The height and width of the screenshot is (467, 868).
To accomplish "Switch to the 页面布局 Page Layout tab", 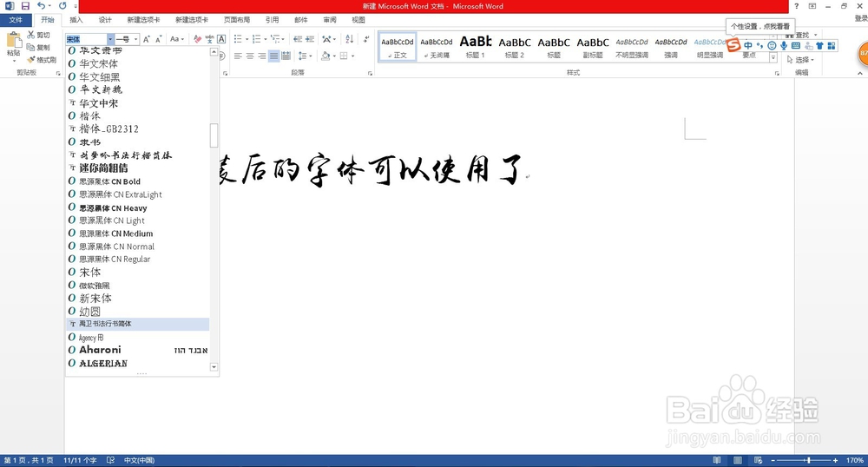I will click(x=236, y=20).
